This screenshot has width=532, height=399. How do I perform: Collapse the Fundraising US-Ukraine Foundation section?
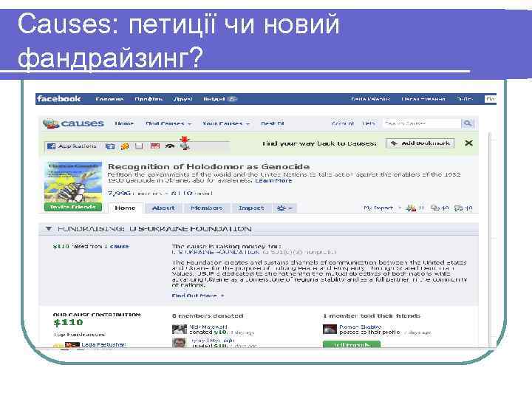click(x=49, y=228)
